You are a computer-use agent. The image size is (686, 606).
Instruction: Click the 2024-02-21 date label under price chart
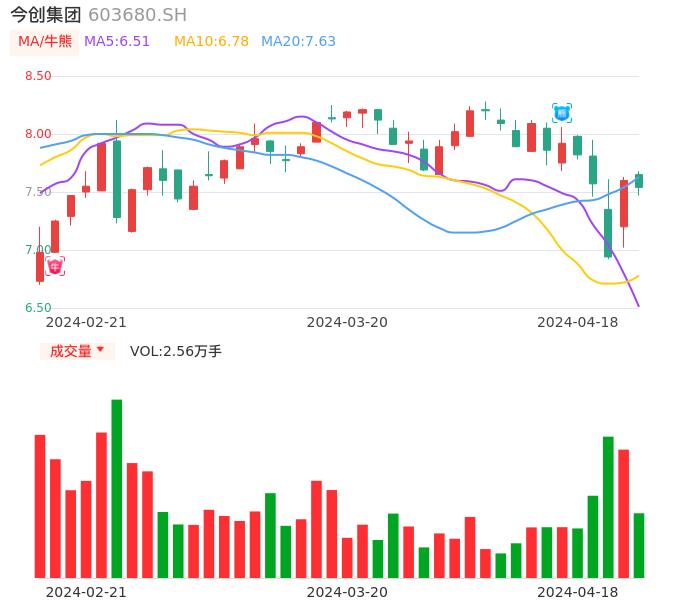click(x=86, y=322)
